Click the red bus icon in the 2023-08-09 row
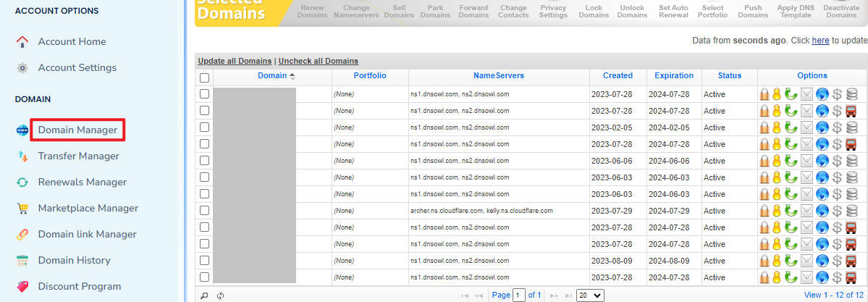The height and width of the screenshot is (302, 868). 852,261
